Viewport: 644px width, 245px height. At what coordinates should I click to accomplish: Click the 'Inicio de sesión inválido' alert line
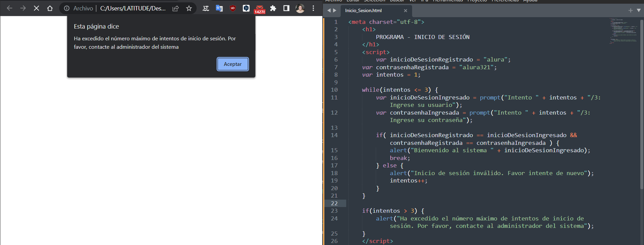click(492, 173)
